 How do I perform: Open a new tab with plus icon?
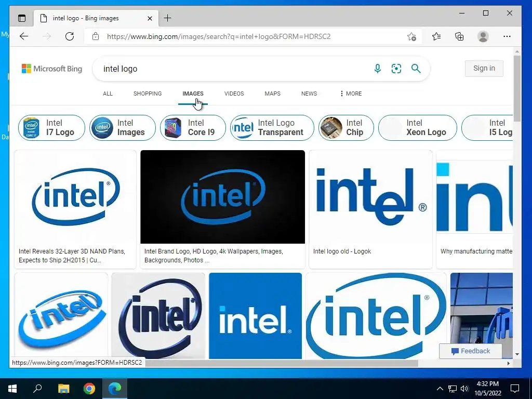tap(168, 18)
